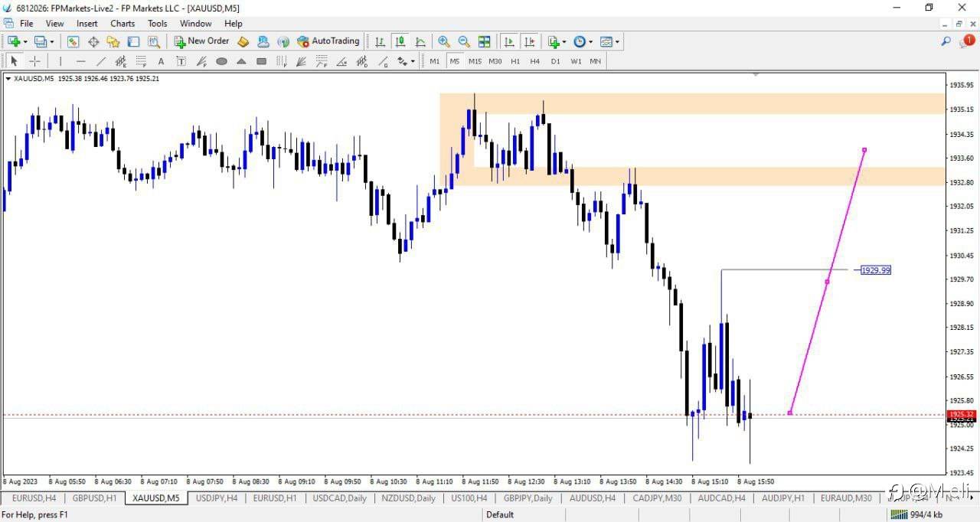Expand the Arrows objects dropdown

coord(413,62)
